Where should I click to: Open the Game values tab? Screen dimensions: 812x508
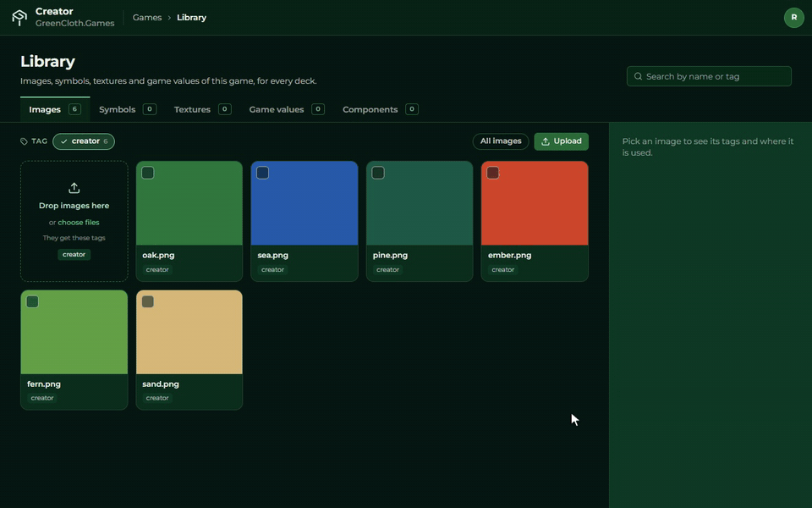287,109
